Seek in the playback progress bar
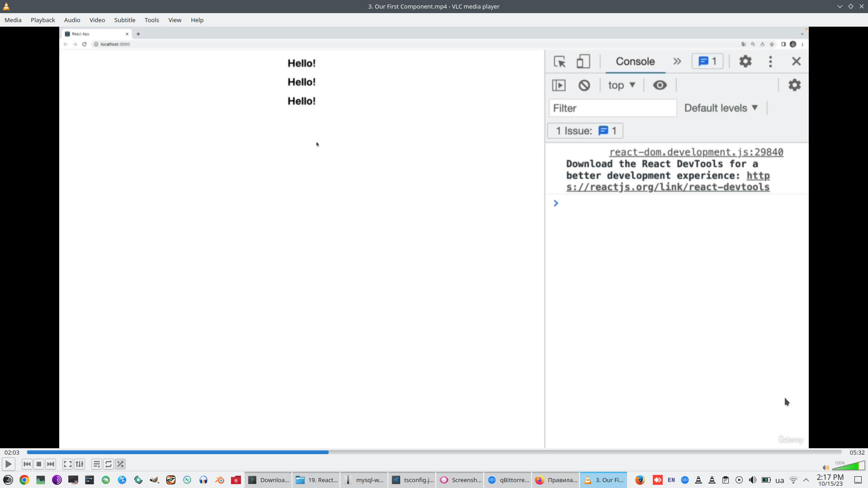Image resolution: width=868 pixels, height=488 pixels. coord(434,452)
